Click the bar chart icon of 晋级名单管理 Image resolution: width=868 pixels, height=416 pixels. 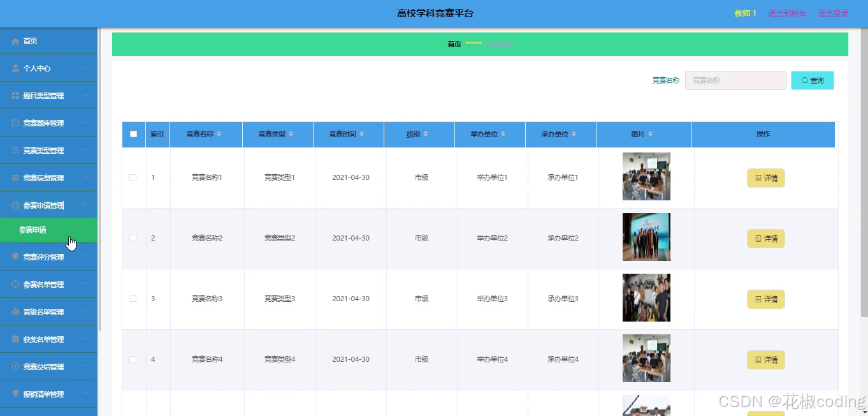[x=15, y=312]
